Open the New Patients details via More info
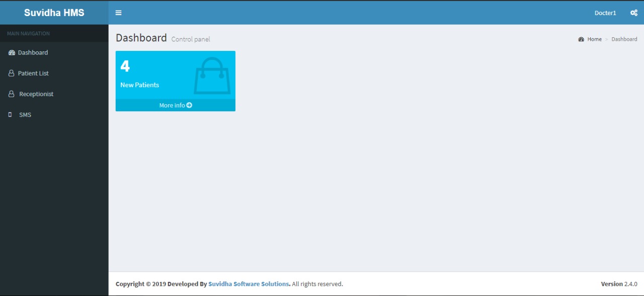The width and height of the screenshot is (644, 296). tap(175, 105)
